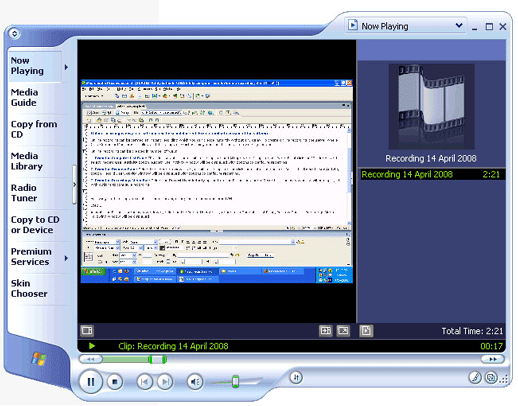Click the fast forward button on seek bar

point(493,359)
